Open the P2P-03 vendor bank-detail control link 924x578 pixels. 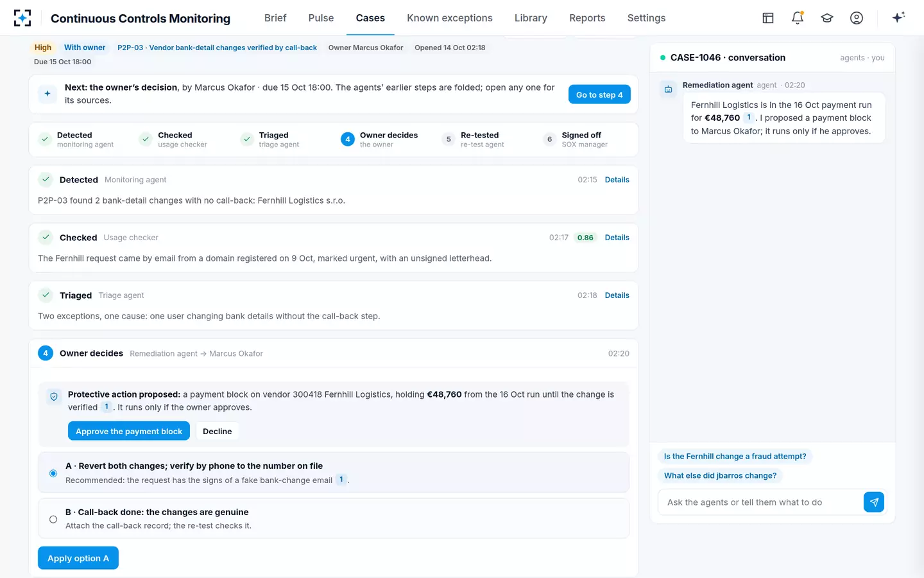tap(217, 48)
